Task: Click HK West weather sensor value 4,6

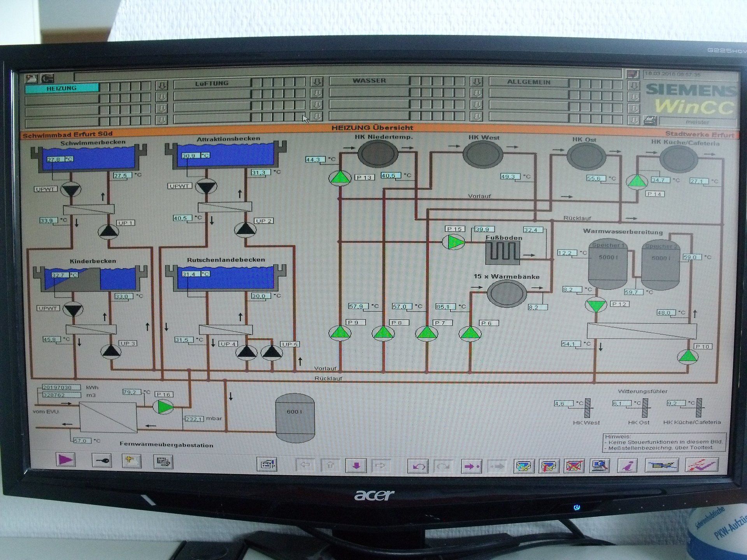Action: [x=564, y=403]
